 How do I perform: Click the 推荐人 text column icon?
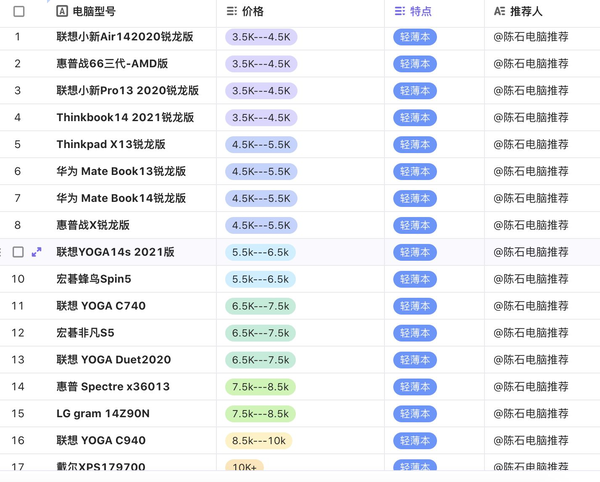click(x=499, y=11)
